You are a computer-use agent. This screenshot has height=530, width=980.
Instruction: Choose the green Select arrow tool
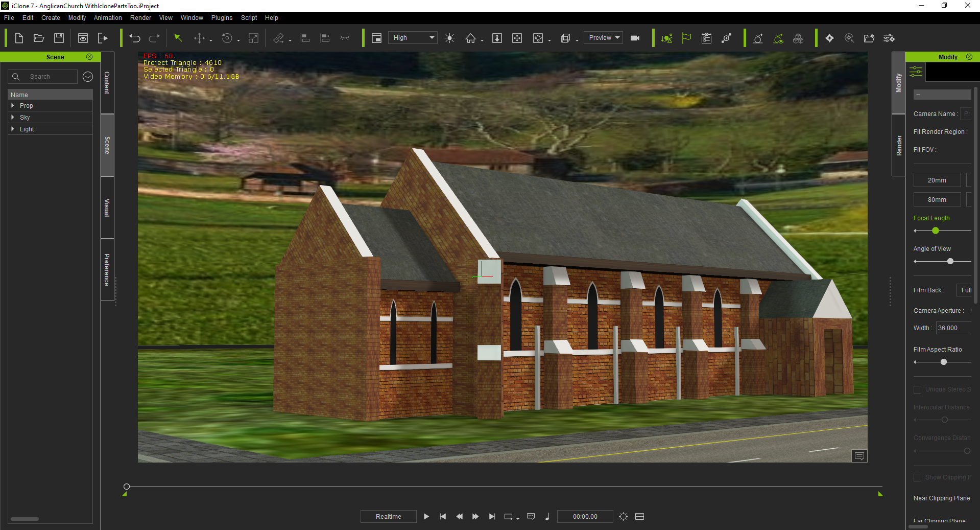tap(178, 38)
